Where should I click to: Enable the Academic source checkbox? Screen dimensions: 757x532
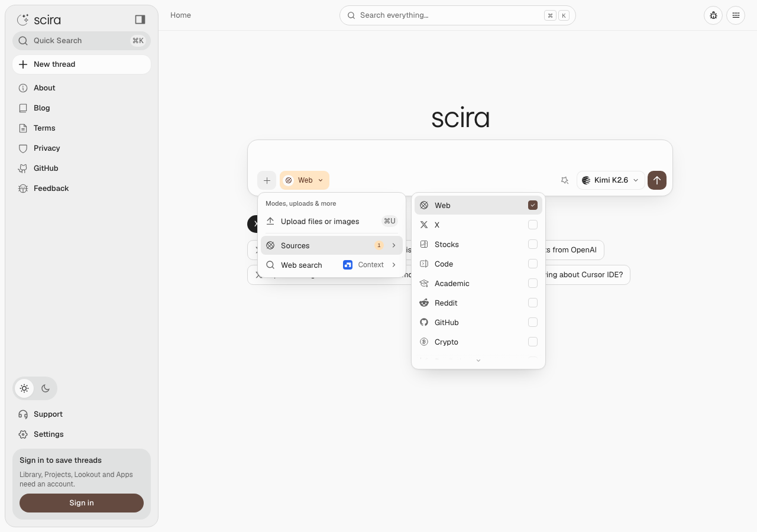(533, 283)
